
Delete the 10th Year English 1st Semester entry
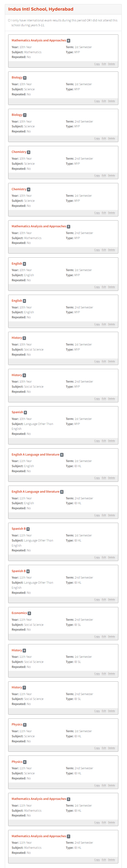click(112, 287)
